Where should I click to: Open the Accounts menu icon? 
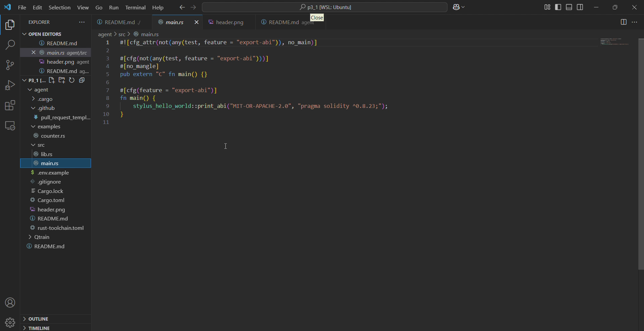pos(10,303)
